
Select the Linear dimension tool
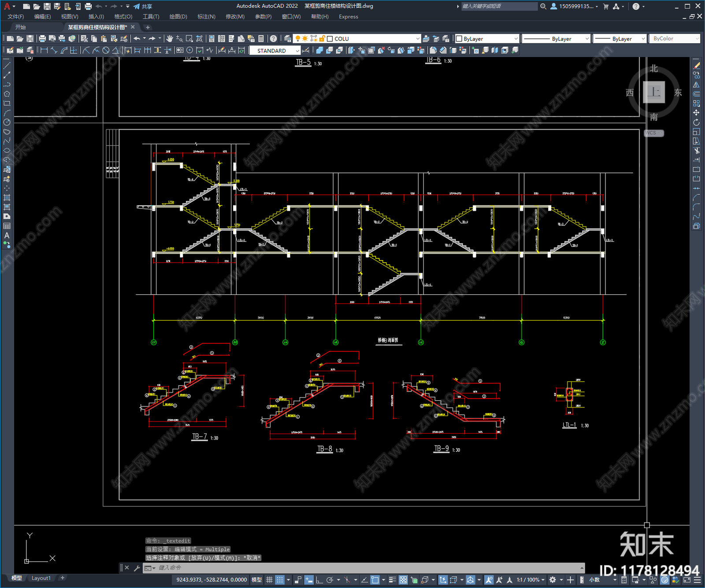[x=44, y=50]
